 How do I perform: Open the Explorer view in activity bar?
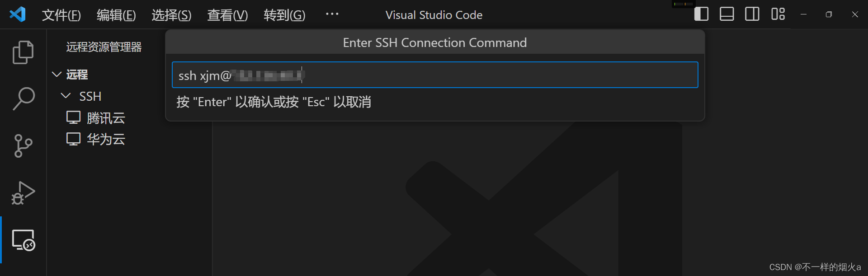point(23,52)
